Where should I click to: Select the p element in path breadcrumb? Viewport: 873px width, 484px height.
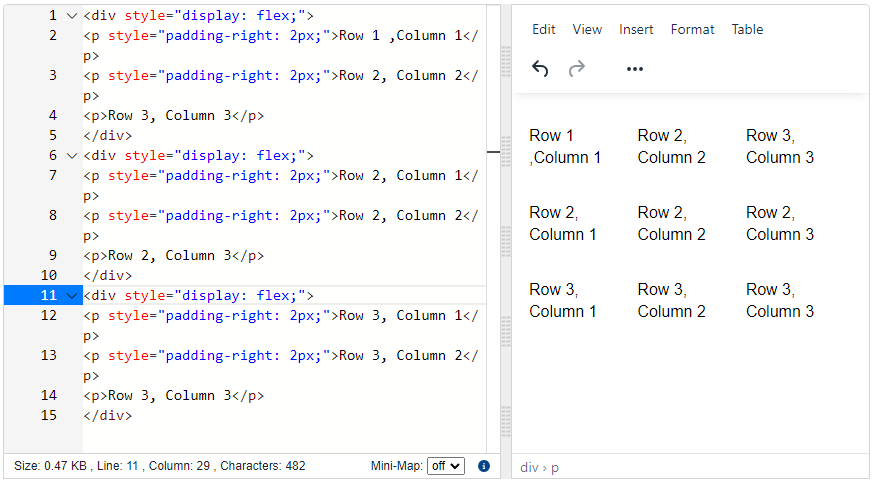555,468
